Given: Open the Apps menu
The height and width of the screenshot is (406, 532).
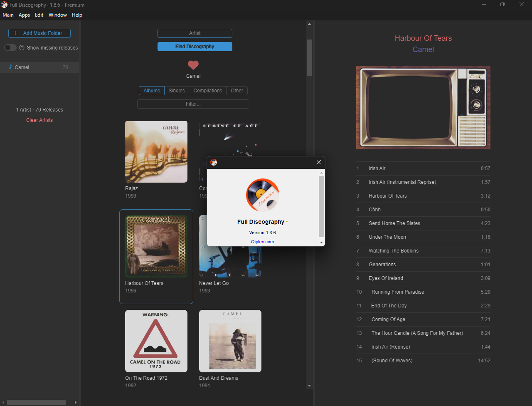Looking at the screenshot, I should [25, 15].
